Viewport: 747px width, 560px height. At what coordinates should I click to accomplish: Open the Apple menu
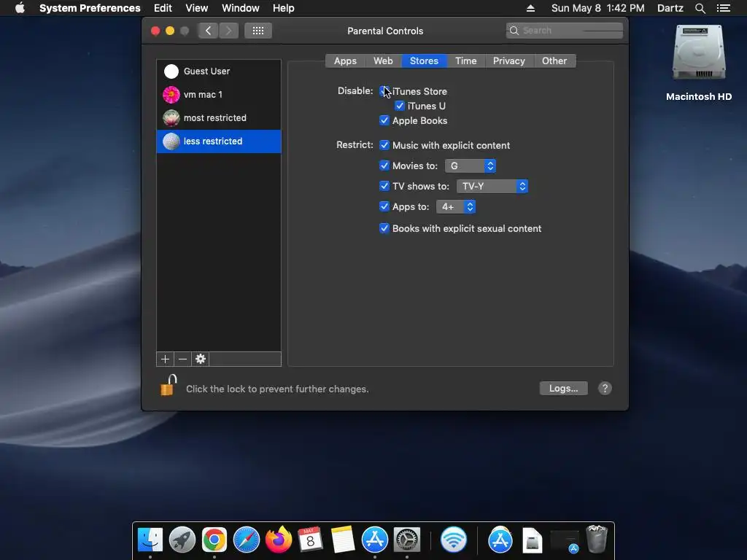click(20, 8)
